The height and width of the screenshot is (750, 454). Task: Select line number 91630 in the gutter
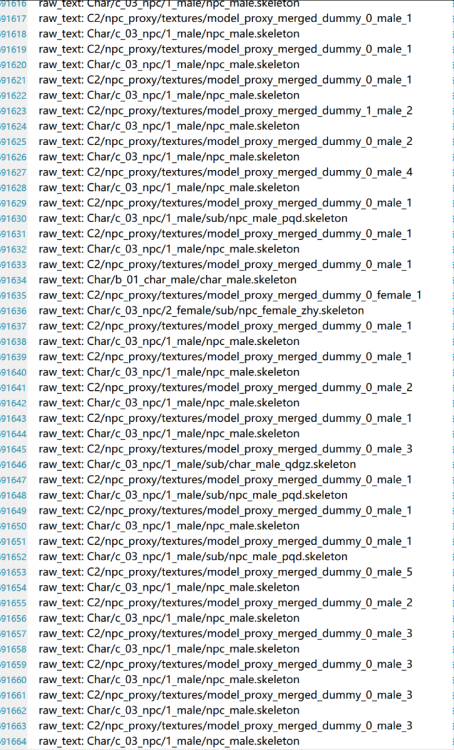[13, 219]
